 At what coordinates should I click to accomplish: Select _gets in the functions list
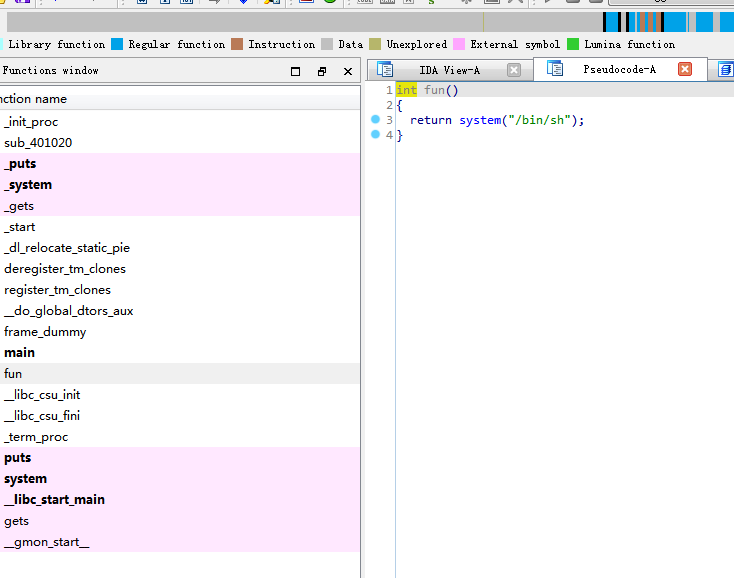pyautogui.click(x=180, y=206)
